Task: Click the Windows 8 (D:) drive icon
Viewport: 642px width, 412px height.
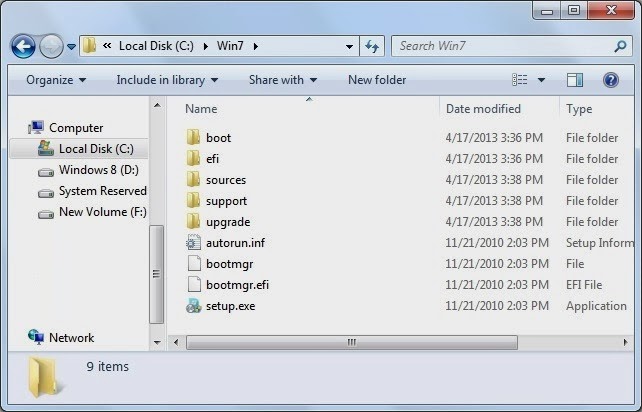Action: (46, 172)
